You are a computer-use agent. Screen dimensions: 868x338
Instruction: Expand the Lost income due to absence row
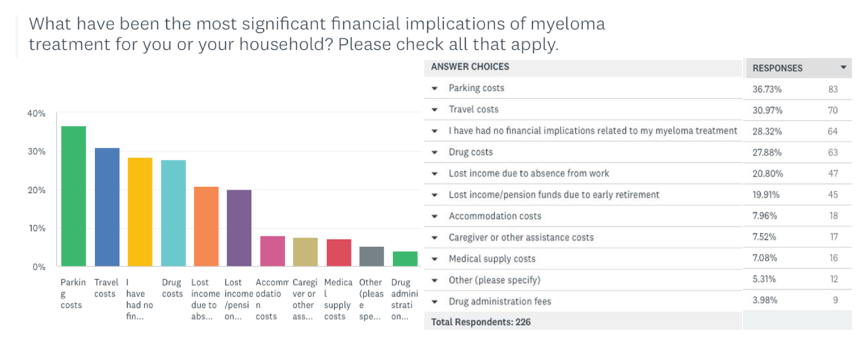click(435, 174)
